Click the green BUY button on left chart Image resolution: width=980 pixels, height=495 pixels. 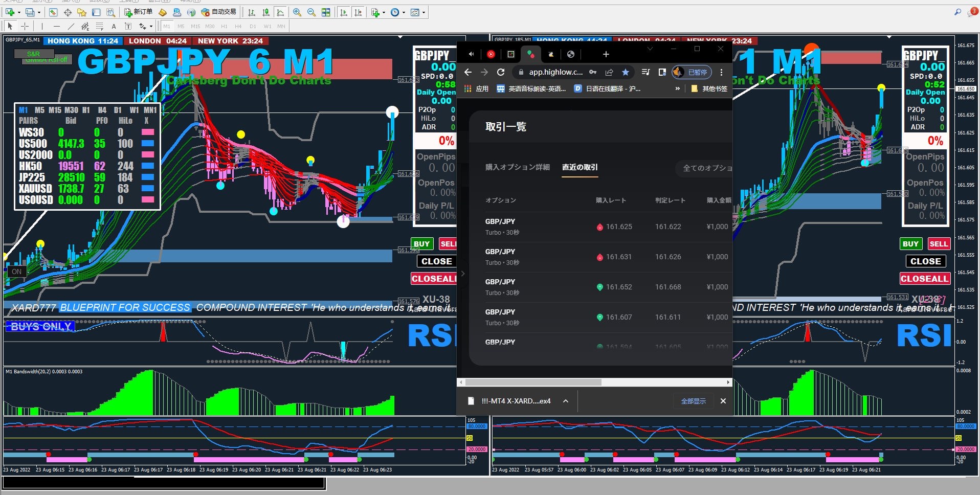point(421,244)
